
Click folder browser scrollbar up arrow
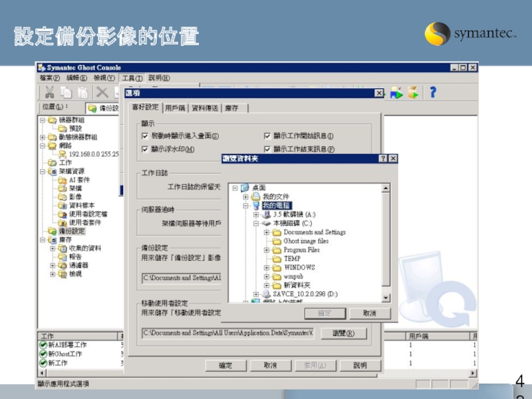point(386,188)
